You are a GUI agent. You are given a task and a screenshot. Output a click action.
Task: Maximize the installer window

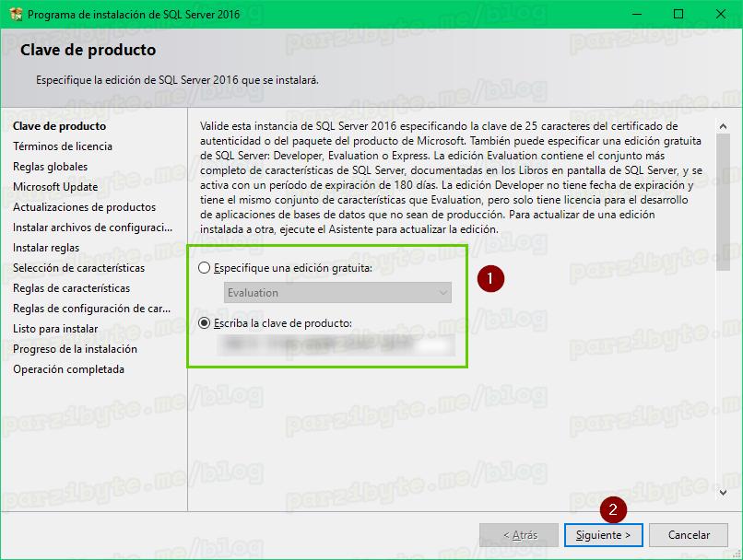pyautogui.click(x=678, y=14)
